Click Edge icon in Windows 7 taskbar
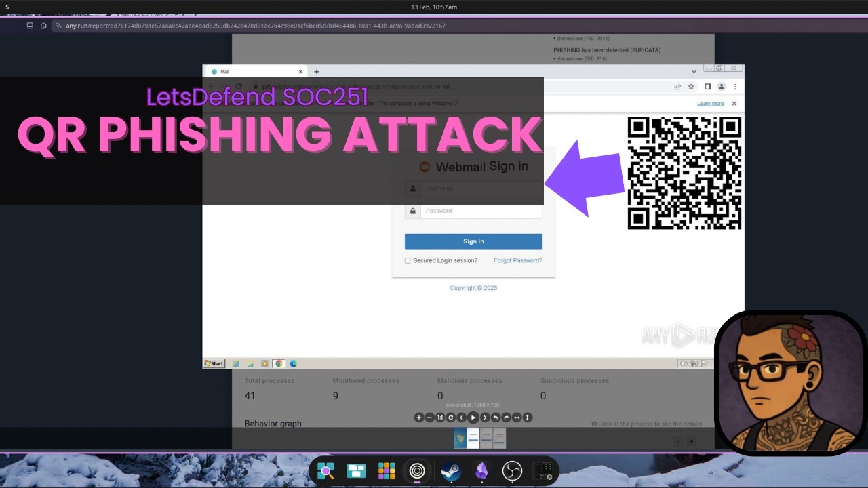The image size is (868, 488). (x=294, y=363)
